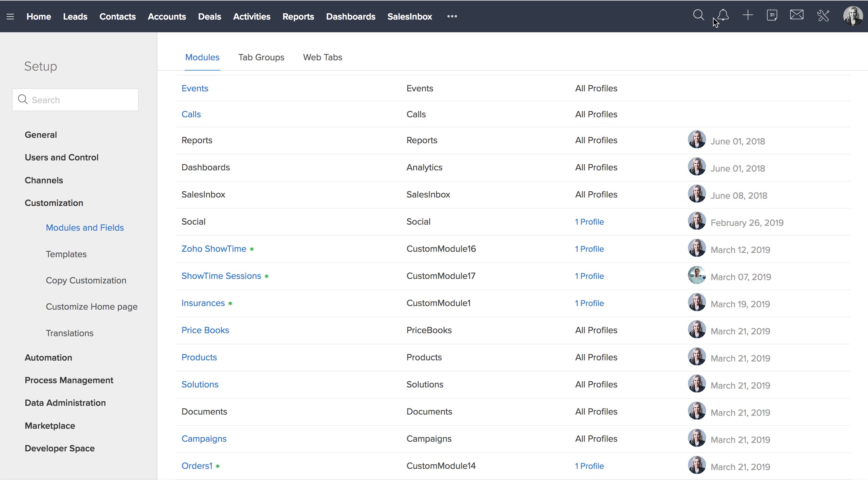This screenshot has height=480, width=868.
Task: Open the Price Books module link
Action: coord(205,330)
